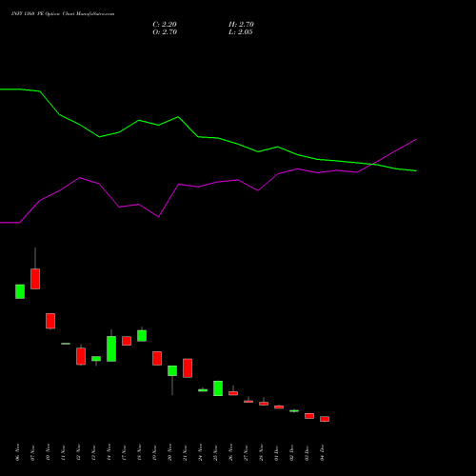Click the red candlestick for 10 Nov
476x476 pixels.
[50, 321]
